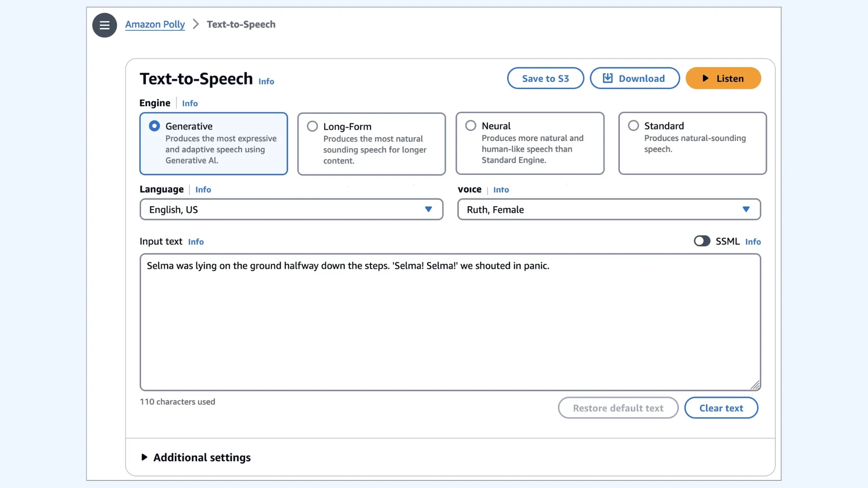Download the synthesized speech
The image size is (868, 488).
point(635,78)
